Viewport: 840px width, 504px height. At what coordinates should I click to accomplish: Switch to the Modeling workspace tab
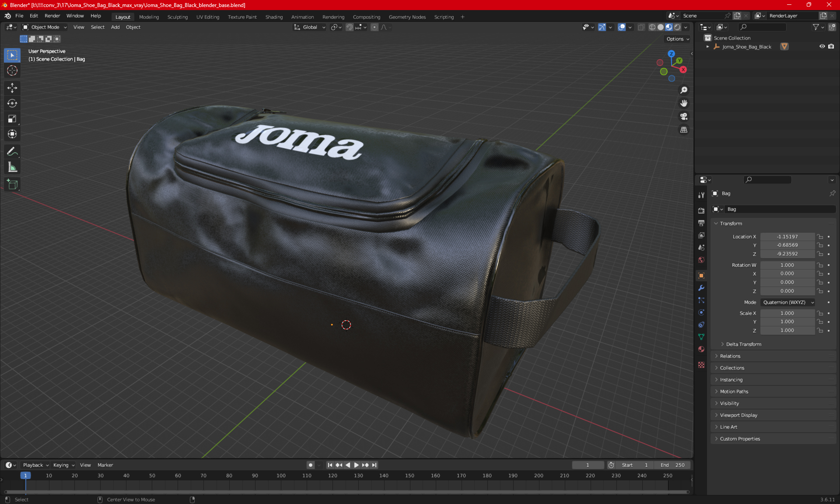click(149, 17)
